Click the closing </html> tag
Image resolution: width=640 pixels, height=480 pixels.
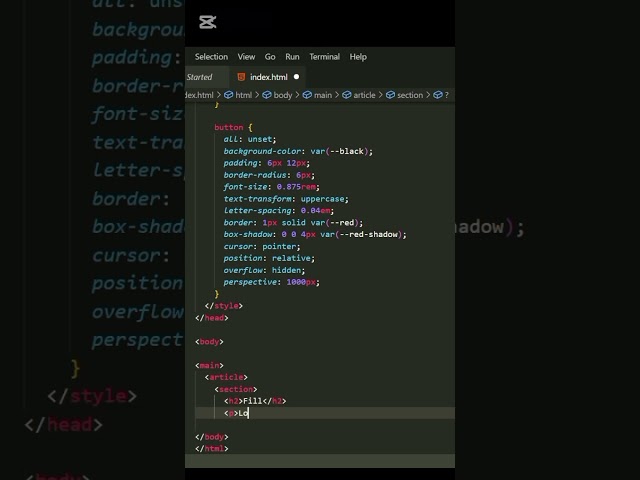coord(211,449)
